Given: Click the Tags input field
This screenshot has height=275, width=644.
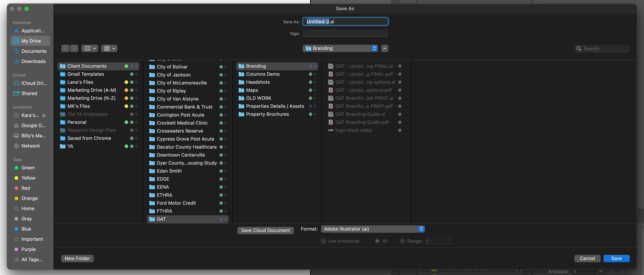Looking at the screenshot, I should point(345,33).
